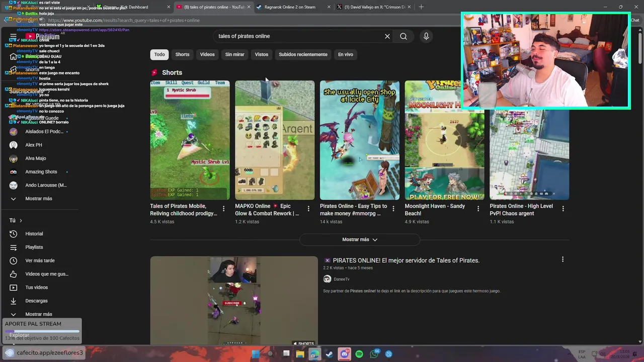The width and height of the screenshot is (644, 362).
Task: Click the magnifier search button
Action: 404,36
